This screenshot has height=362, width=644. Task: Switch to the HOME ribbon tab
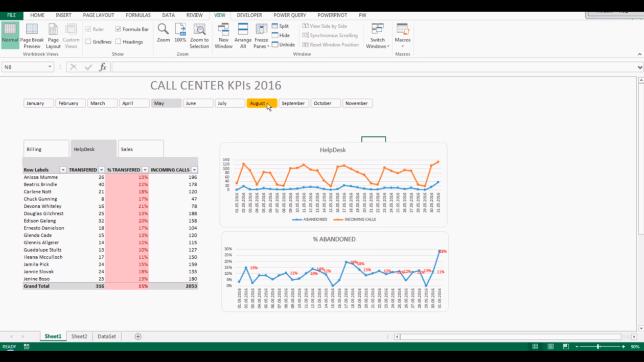tap(37, 15)
